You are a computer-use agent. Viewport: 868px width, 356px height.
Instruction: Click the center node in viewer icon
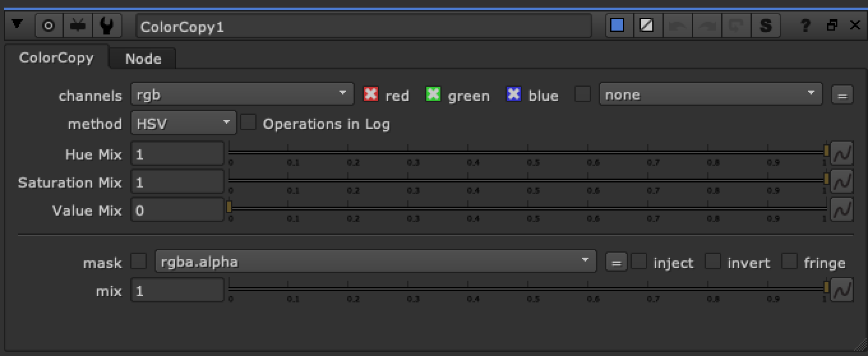[49, 26]
